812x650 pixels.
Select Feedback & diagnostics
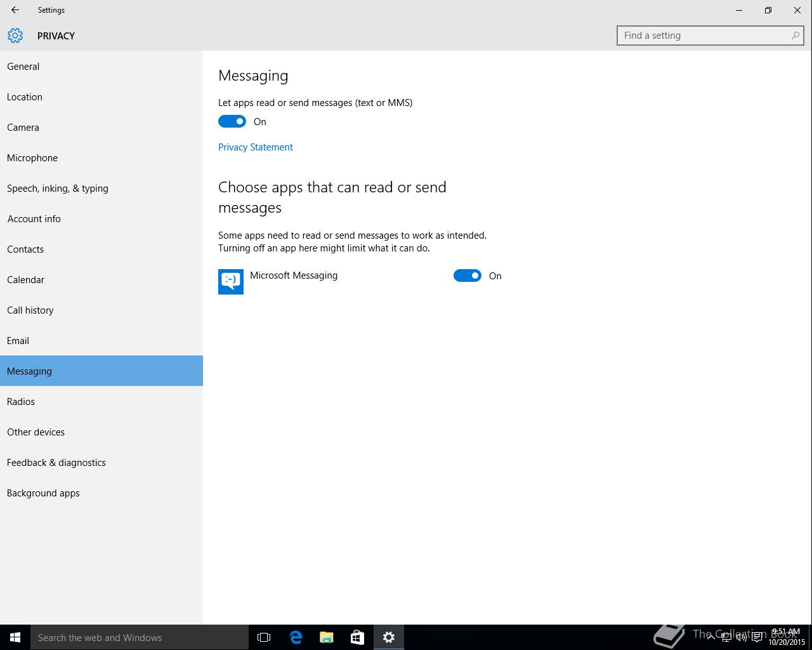click(x=56, y=463)
